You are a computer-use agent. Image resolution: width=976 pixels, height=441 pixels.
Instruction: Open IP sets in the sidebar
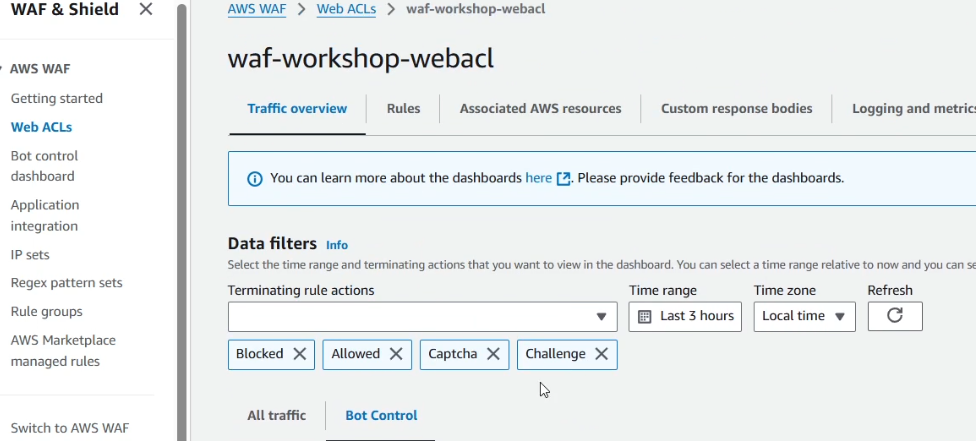tap(30, 255)
